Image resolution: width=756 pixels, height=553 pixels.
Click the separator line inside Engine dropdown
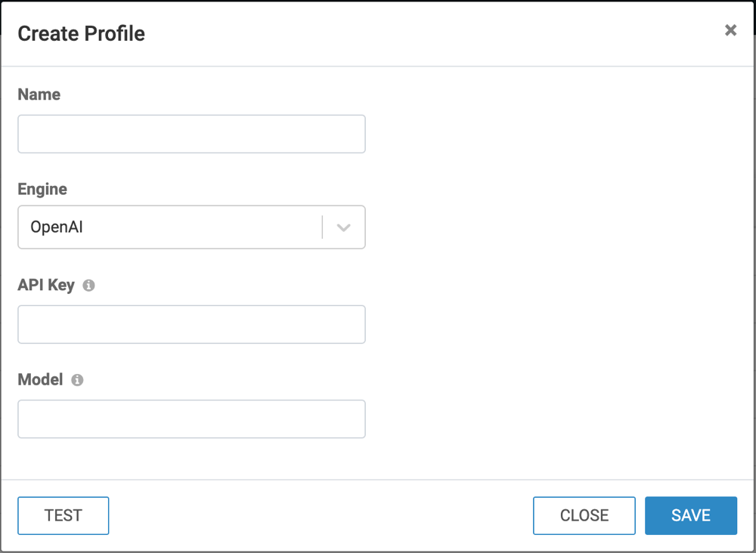[x=323, y=227]
